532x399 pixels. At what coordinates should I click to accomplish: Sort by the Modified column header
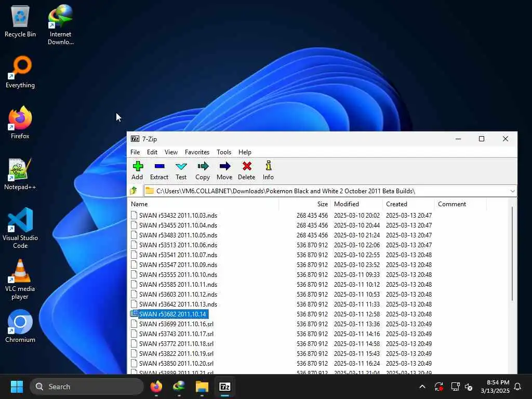356,204
